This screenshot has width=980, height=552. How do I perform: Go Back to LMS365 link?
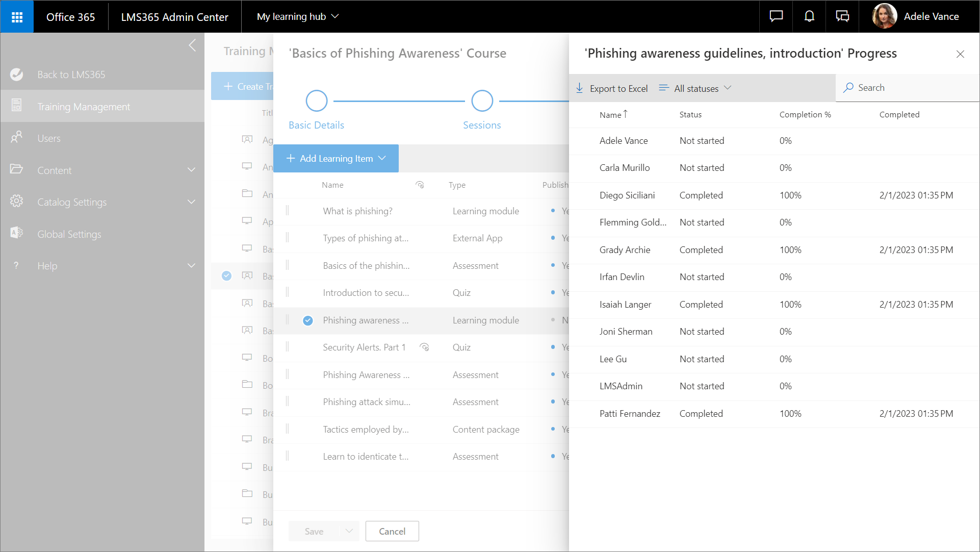[x=71, y=74]
